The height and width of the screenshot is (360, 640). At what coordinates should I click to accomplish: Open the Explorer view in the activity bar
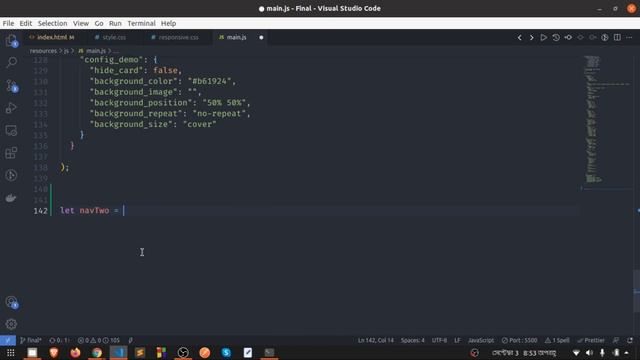pyautogui.click(x=11, y=40)
